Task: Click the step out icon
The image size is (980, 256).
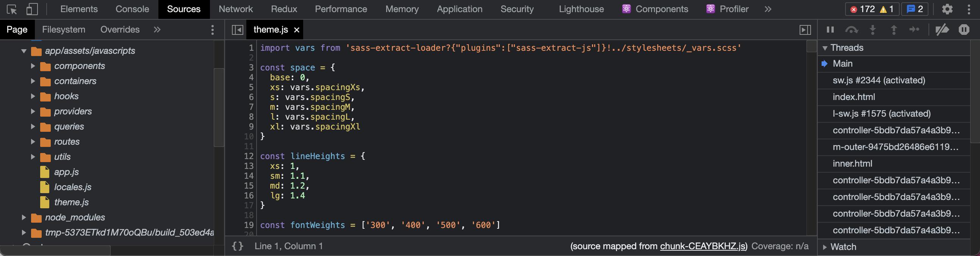Action: pos(894,29)
